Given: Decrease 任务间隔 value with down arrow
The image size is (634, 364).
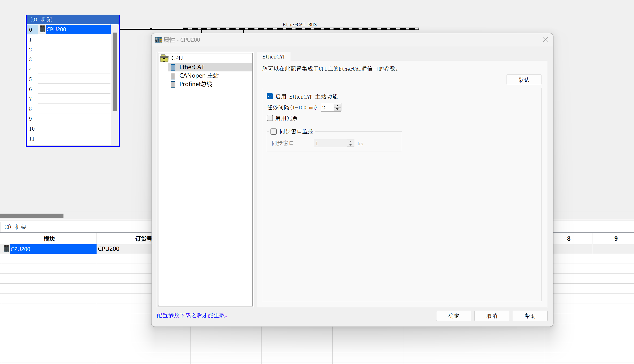Looking at the screenshot, I should 337,109.
